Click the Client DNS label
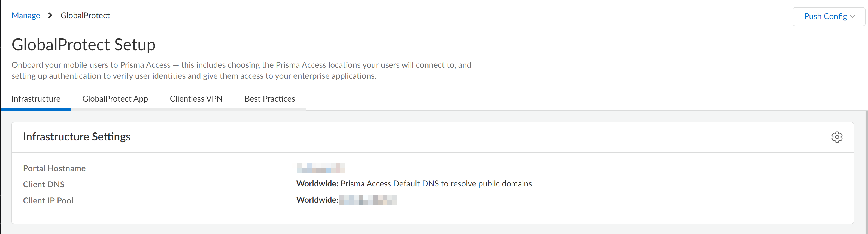Image resolution: width=868 pixels, height=234 pixels. (x=44, y=184)
